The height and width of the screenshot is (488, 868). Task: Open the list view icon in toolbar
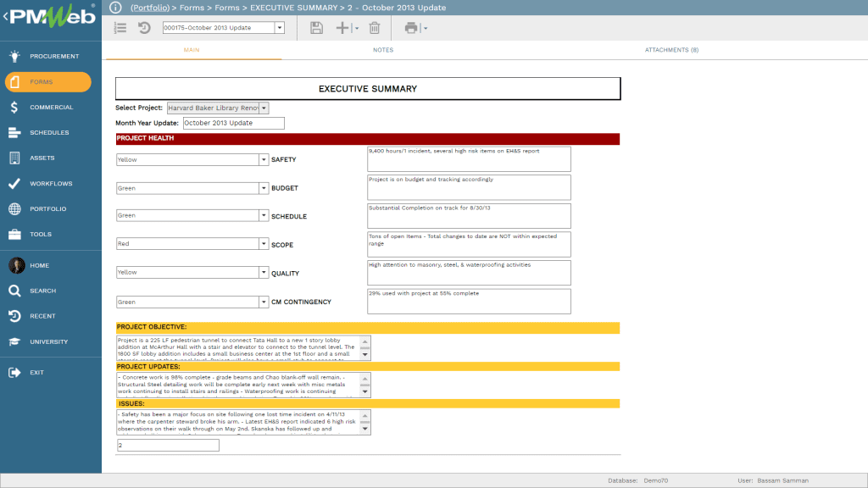point(120,28)
